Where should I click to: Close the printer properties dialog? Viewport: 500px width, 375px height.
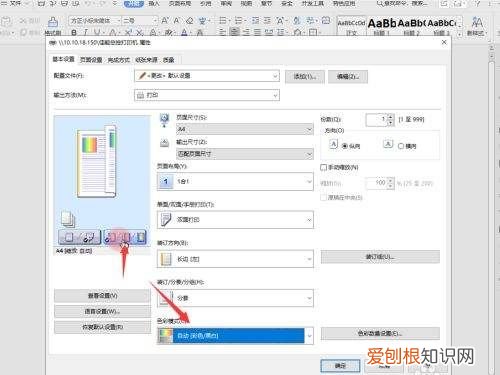[x=444, y=42]
